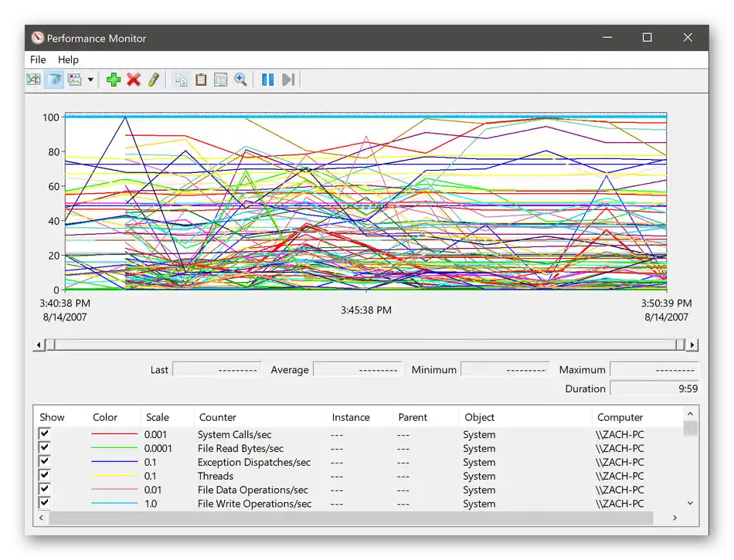Uncheck Show for Threads counter

pyautogui.click(x=45, y=475)
